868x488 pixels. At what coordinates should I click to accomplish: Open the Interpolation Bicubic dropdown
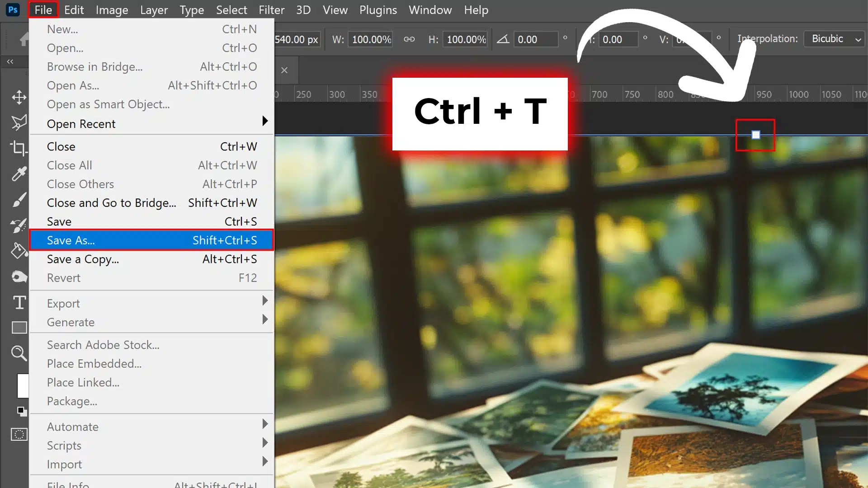835,39
